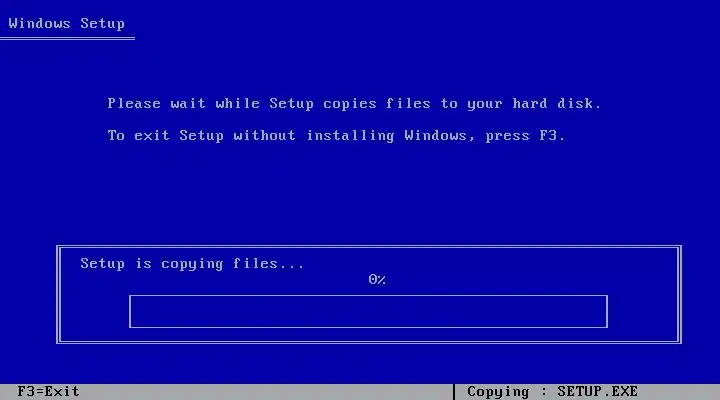Click the left end of progress bar
This screenshot has width=720, height=400.
(130, 311)
